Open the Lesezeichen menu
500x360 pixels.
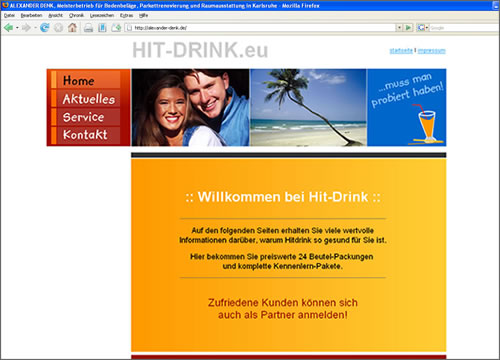tap(102, 15)
